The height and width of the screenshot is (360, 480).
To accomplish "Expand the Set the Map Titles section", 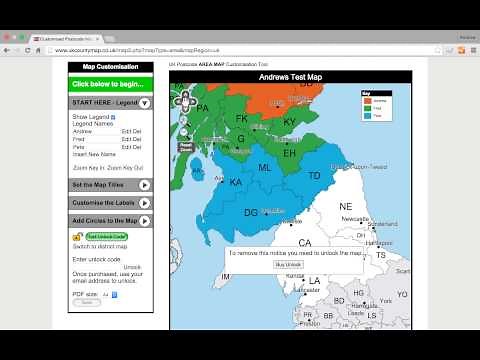I will [144, 185].
